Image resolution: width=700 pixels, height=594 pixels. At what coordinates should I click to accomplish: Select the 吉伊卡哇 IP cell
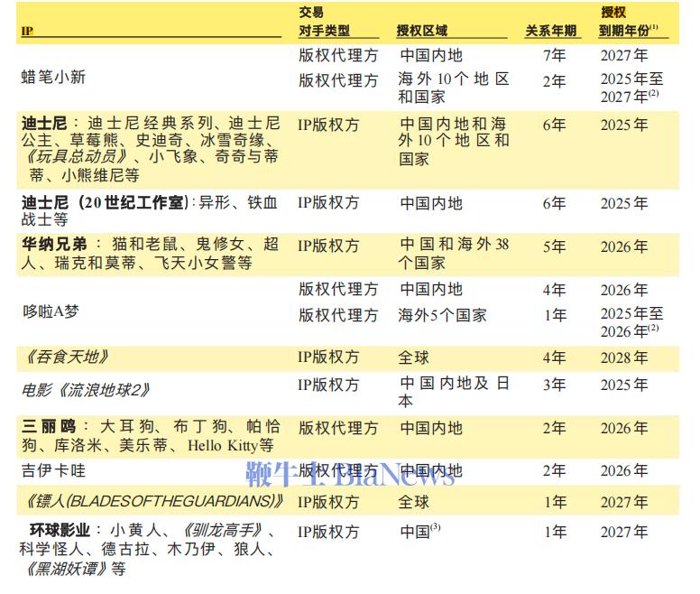tap(53, 470)
